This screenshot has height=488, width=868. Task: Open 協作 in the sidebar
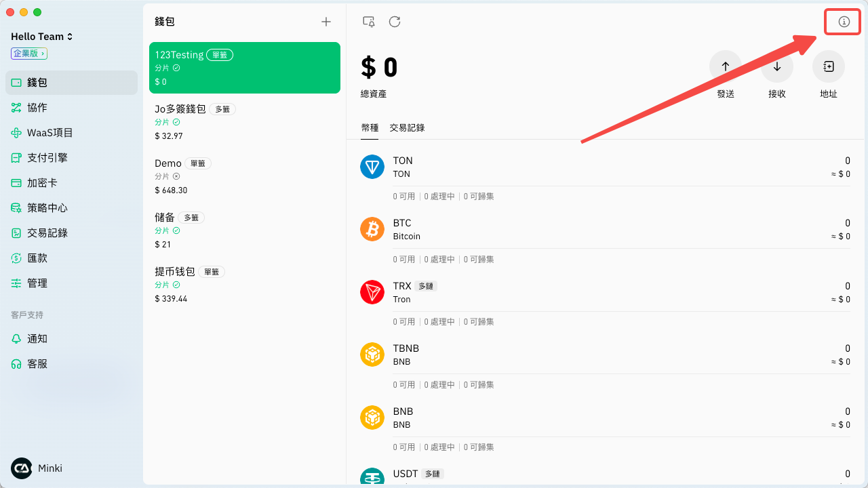(x=37, y=108)
